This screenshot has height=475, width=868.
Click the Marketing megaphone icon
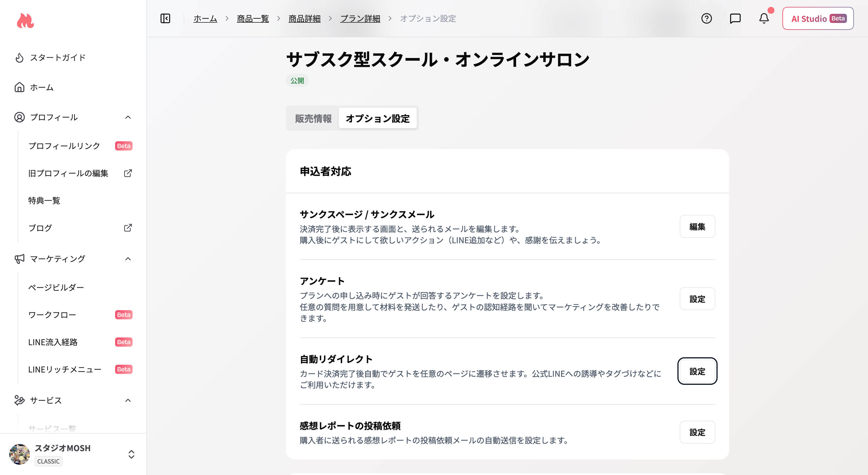tap(20, 258)
